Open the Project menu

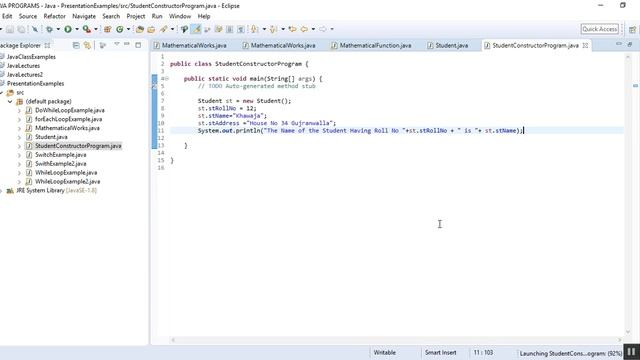coord(136,16)
